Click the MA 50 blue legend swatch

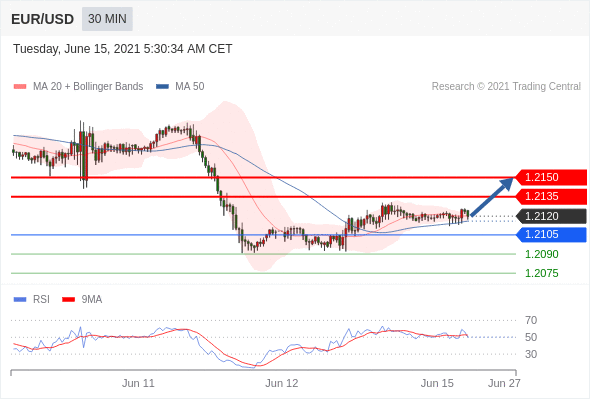coord(162,87)
